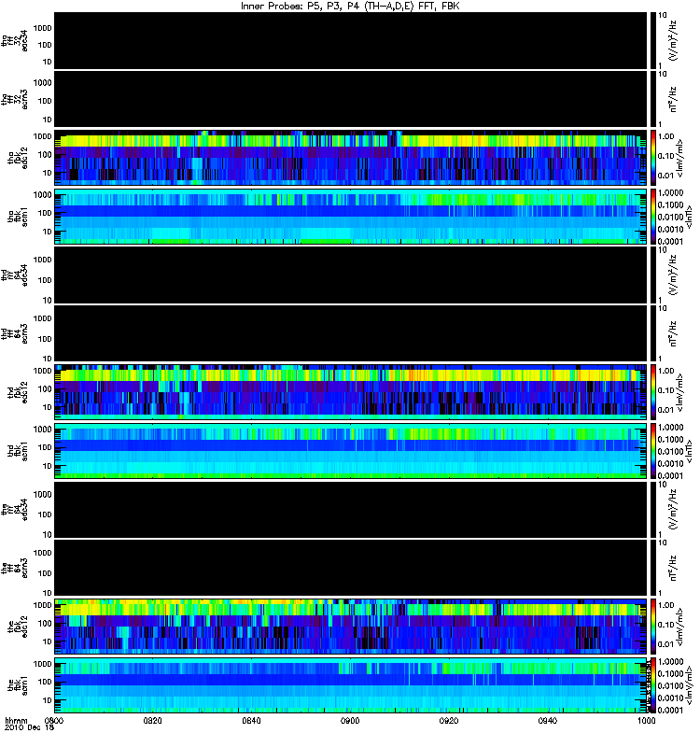Click the 0900 time axis label at center

350,720
